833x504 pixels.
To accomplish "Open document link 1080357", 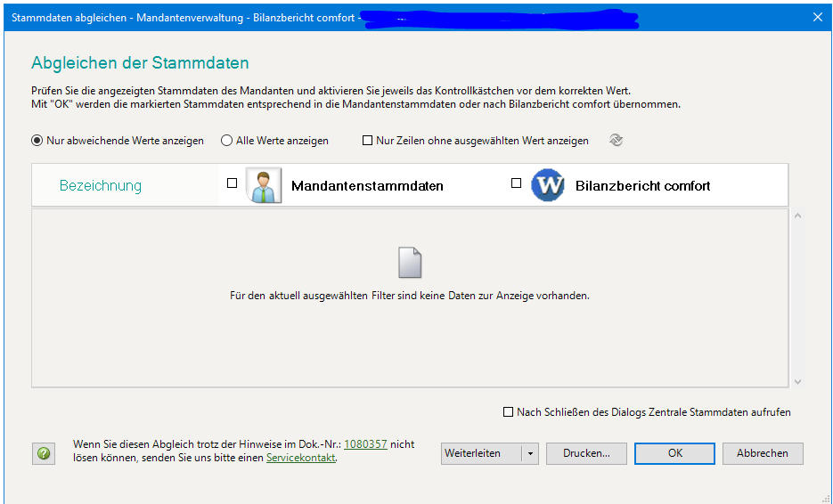I will [x=365, y=444].
